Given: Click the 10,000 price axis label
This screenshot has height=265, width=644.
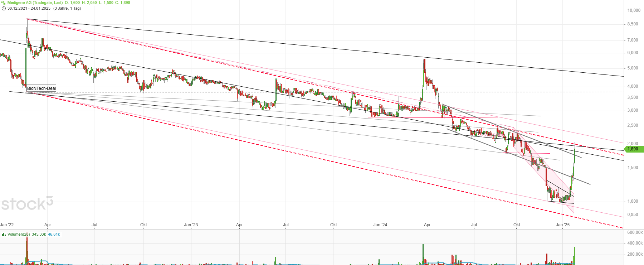Looking at the screenshot, I should coord(634,10).
